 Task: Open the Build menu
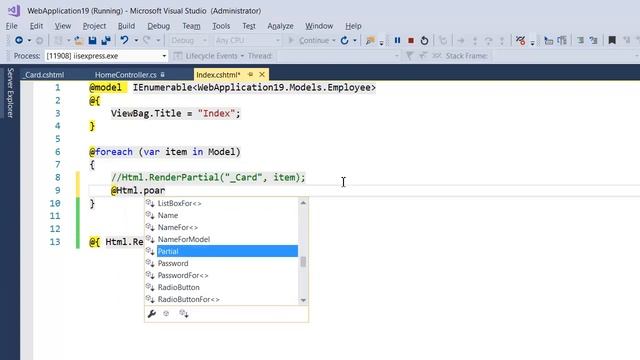tap(127, 26)
